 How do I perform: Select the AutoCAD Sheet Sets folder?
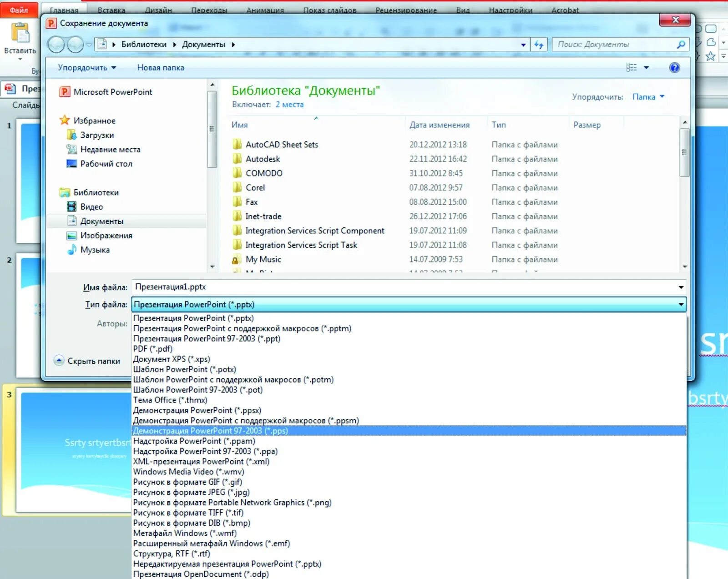275,145
